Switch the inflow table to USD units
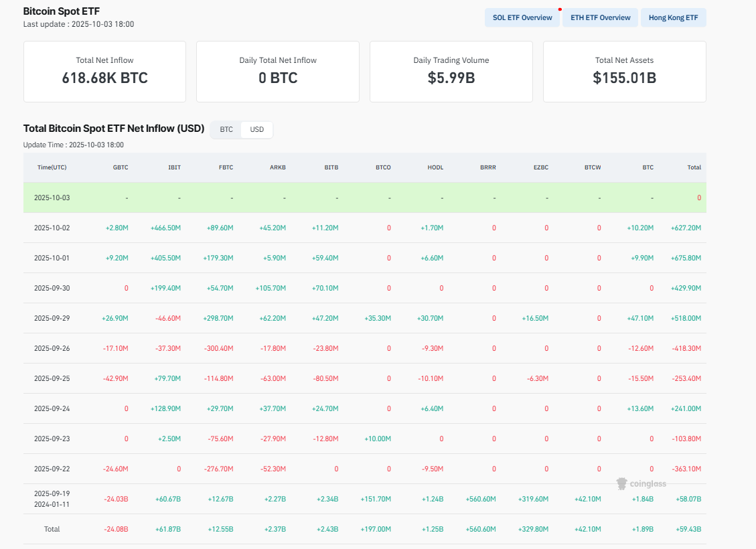This screenshot has height=549, width=756. [x=257, y=129]
